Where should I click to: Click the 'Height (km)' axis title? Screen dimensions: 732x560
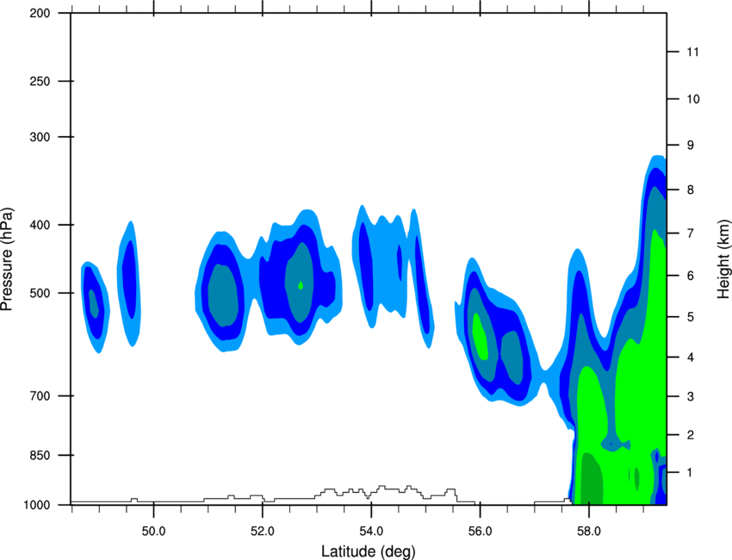[723, 258]
